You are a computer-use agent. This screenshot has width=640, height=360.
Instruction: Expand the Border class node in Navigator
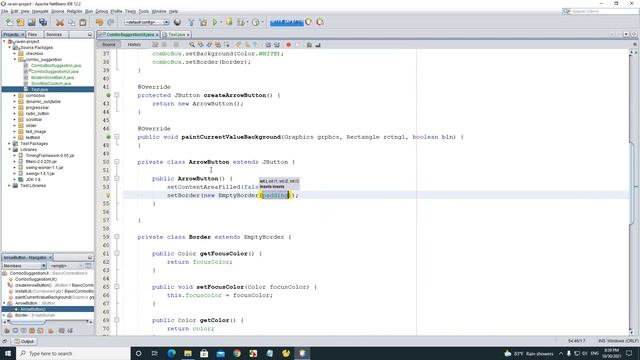coord(4,316)
